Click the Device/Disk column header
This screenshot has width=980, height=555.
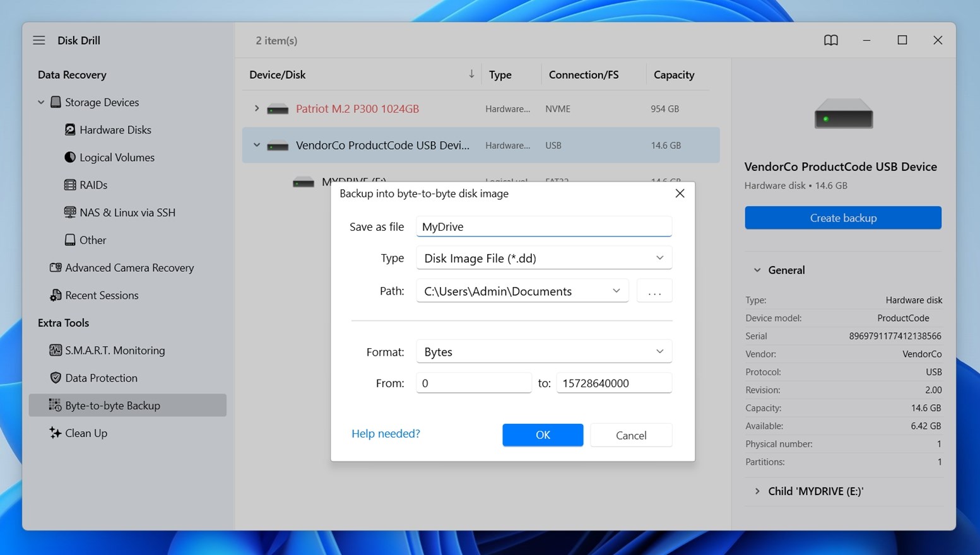click(278, 74)
